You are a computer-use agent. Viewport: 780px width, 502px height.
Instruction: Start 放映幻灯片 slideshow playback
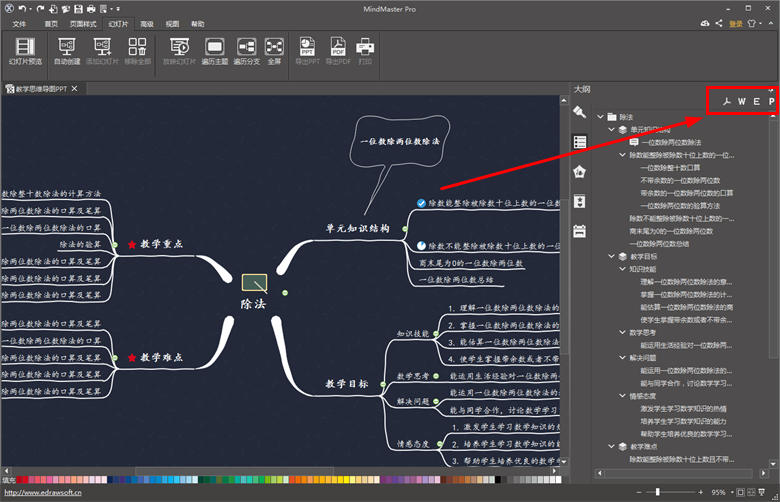click(x=179, y=51)
